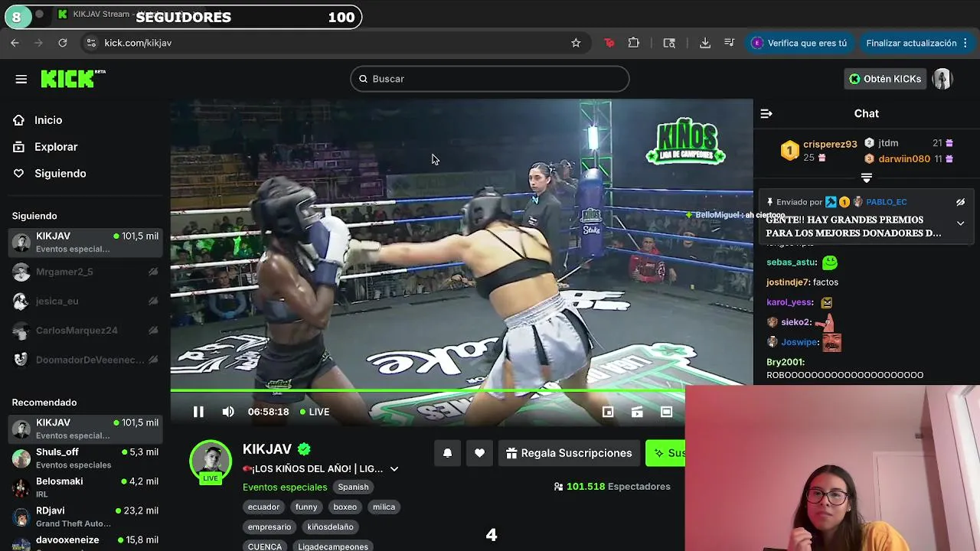Click the stream progress bar
Screen dimensions: 980x551
[427, 391]
